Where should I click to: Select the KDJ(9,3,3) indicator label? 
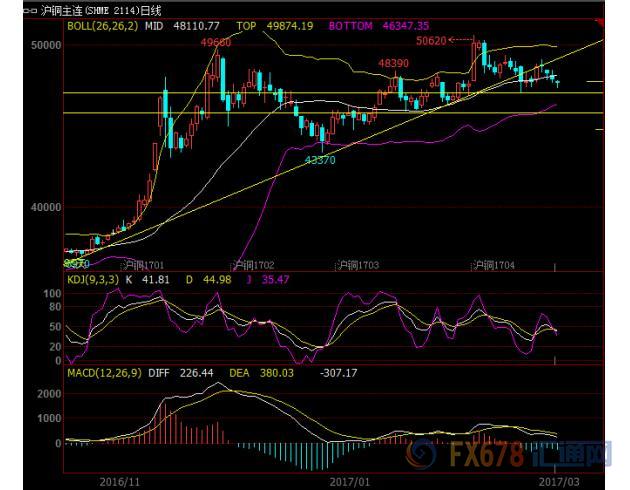click(x=93, y=280)
